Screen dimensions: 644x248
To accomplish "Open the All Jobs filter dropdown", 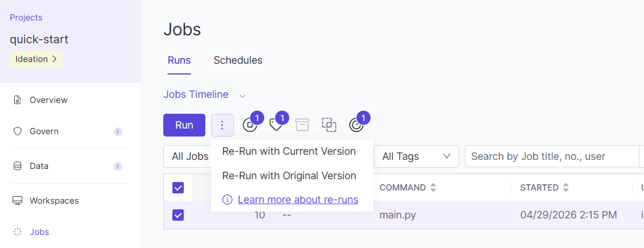I will click(187, 156).
